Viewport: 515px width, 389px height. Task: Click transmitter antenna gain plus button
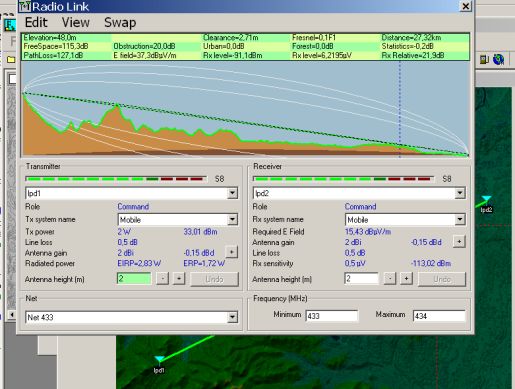point(231,252)
